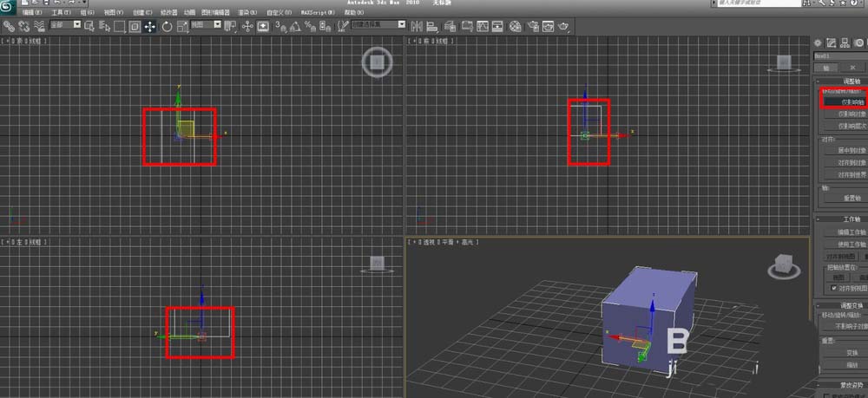
Task: Toggle the 3D Snaps icon
Action: [280, 26]
